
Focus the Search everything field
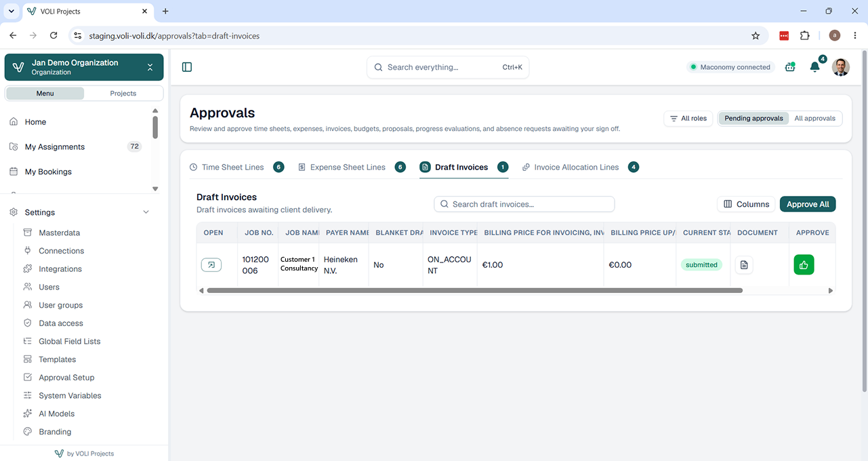click(x=448, y=67)
